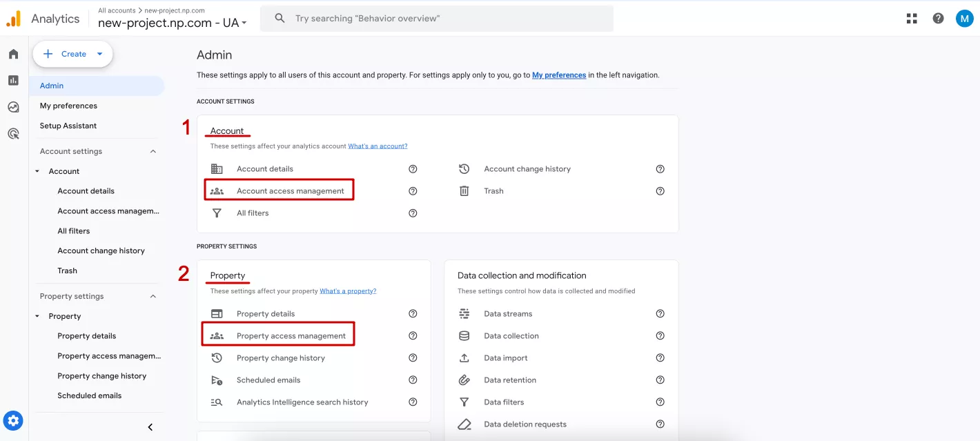Select My preferences in the sidebar

[68, 106]
